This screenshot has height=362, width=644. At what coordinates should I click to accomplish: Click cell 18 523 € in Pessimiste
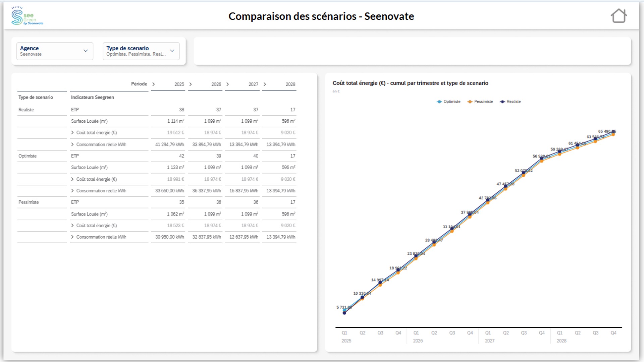click(x=175, y=226)
